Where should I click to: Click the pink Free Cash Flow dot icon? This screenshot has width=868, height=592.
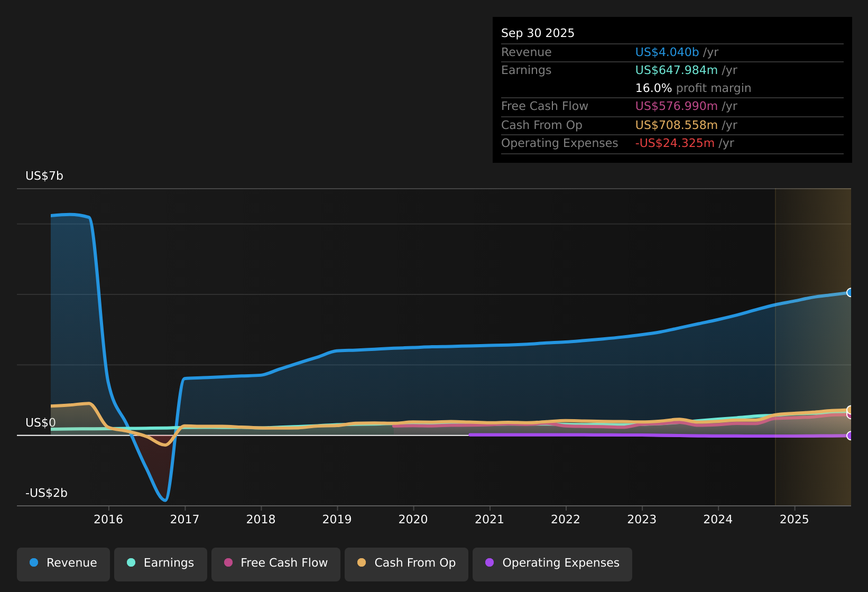point(227,563)
